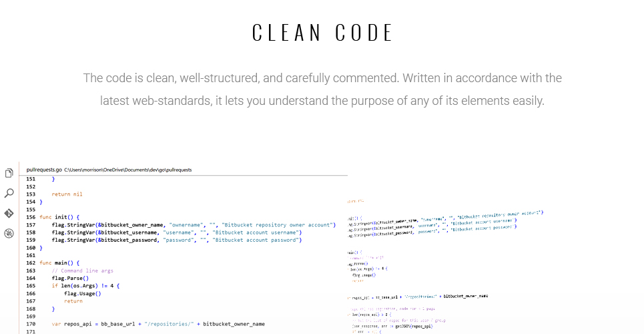Click line number 162 in gutter

click(31, 263)
